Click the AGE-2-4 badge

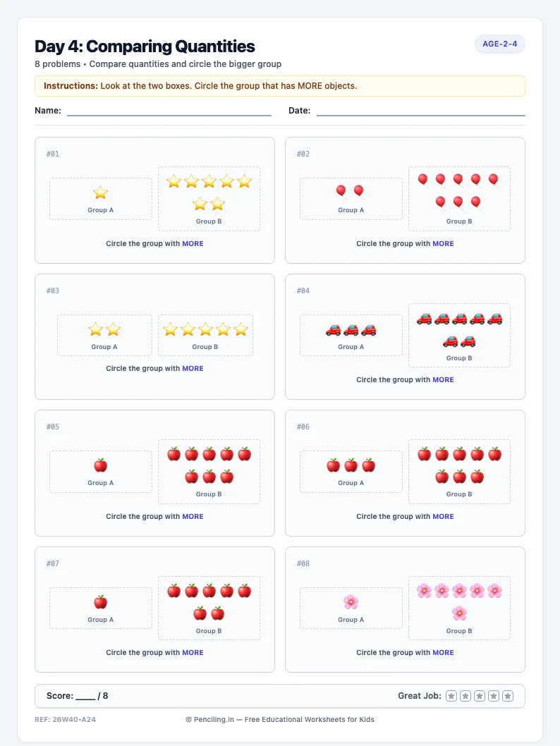click(x=499, y=44)
